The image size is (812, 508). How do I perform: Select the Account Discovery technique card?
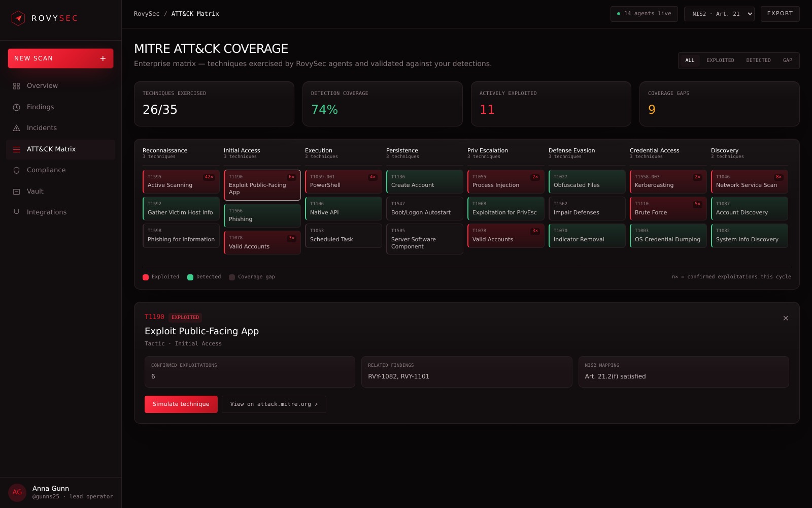(x=750, y=208)
